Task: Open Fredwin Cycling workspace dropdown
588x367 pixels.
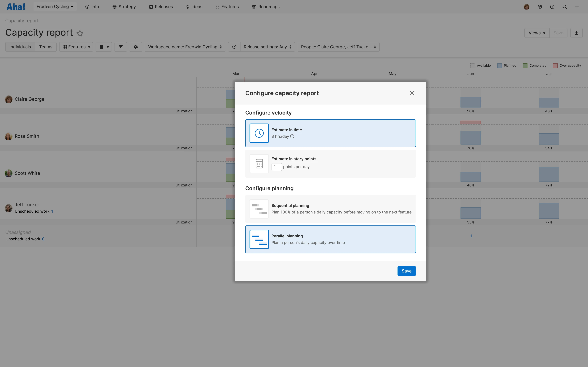Action: [x=55, y=7]
